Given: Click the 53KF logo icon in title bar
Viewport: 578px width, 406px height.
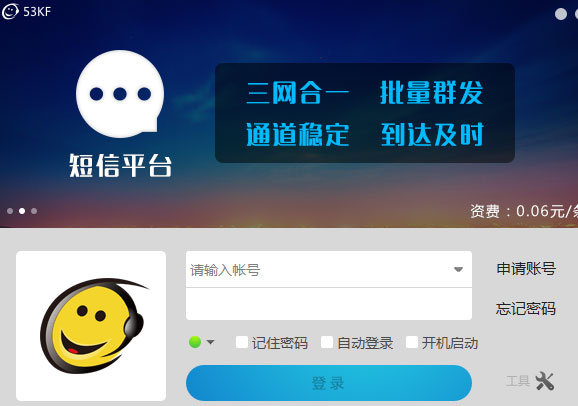Looking at the screenshot, I should (x=10, y=11).
